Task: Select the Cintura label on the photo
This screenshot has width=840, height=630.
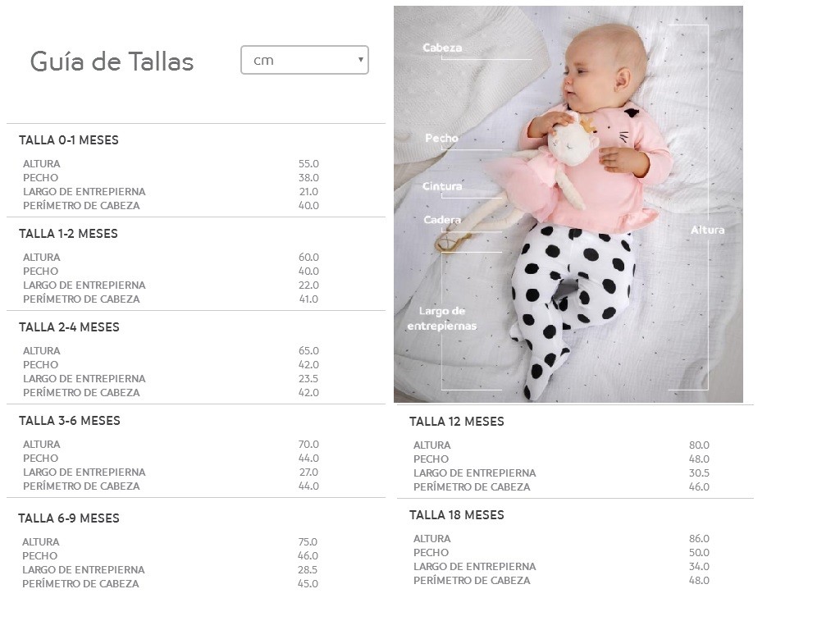Action: (442, 186)
